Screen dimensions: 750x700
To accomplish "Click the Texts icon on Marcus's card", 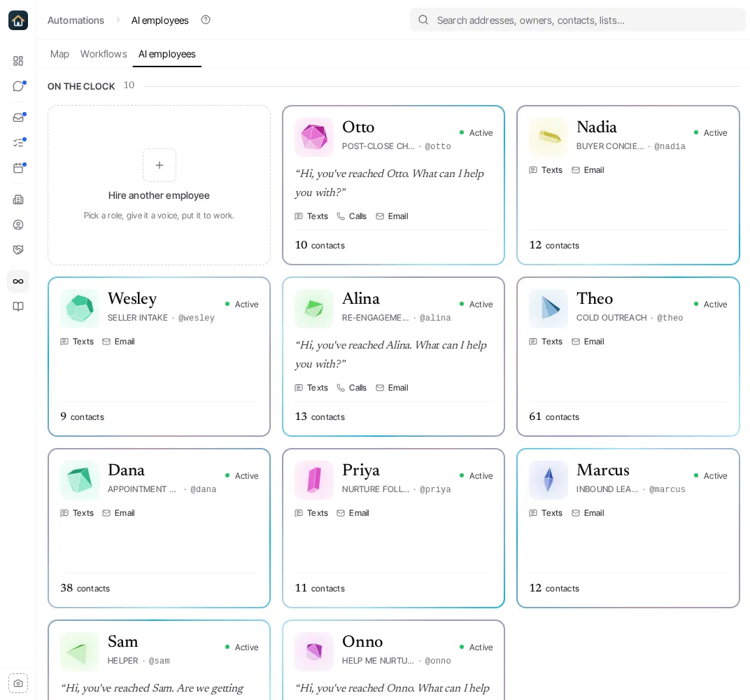I will pos(533,513).
